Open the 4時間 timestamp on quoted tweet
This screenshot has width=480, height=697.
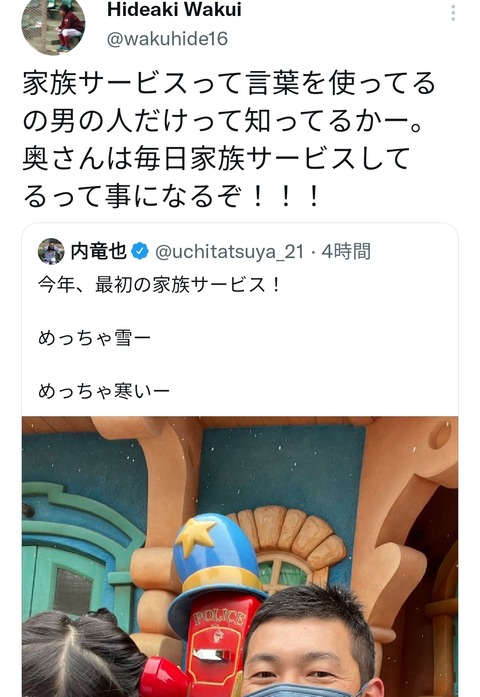coord(346,251)
